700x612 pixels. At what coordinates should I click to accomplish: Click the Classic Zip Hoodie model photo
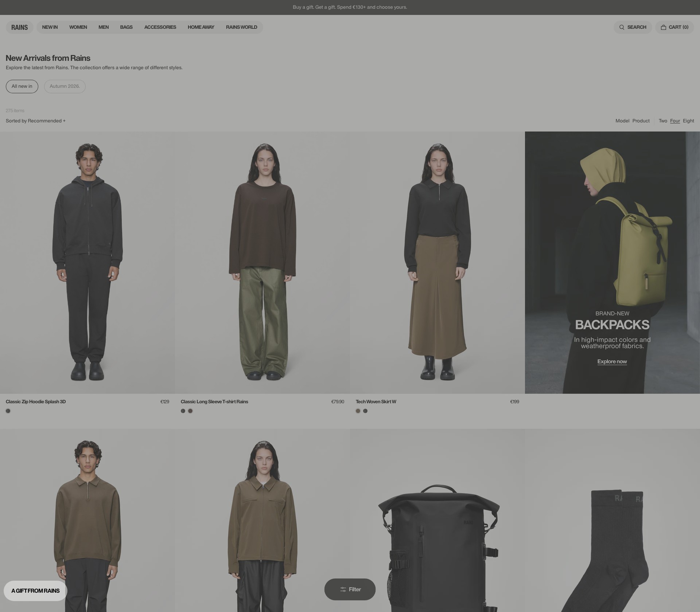click(x=87, y=262)
